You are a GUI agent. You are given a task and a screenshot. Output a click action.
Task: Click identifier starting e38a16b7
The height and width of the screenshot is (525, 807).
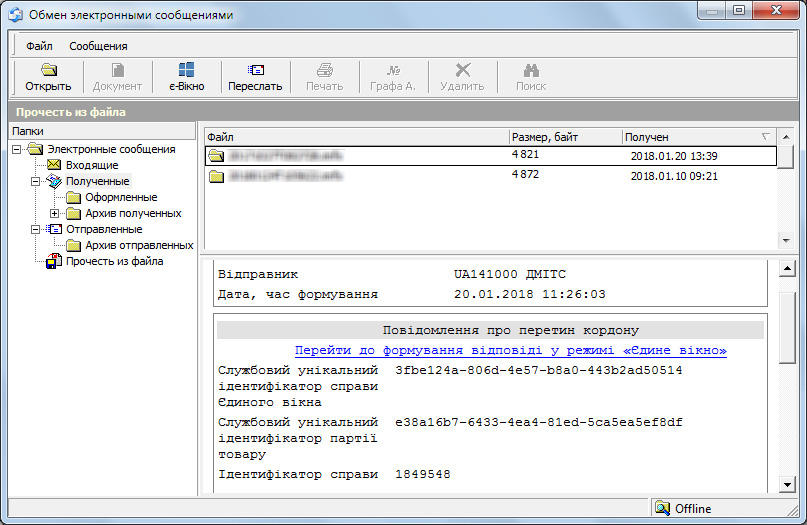(x=538, y=422)
